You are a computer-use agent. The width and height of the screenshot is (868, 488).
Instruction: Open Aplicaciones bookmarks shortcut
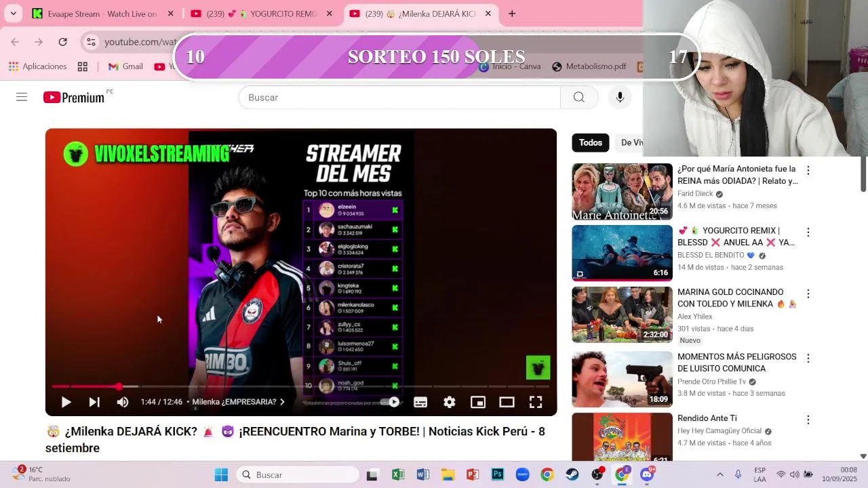(x=38, y=66)
